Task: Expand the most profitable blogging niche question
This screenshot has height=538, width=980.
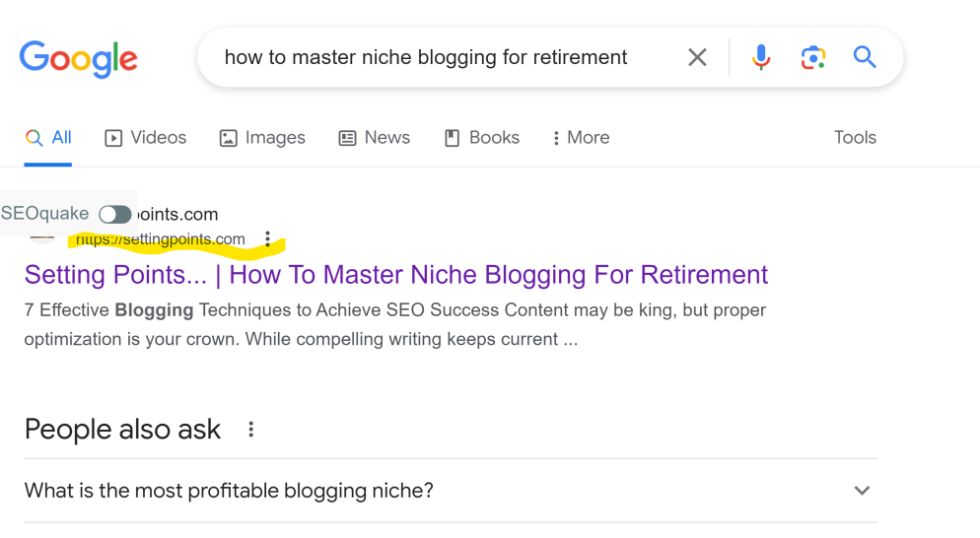Action: (x=862, y=491)
